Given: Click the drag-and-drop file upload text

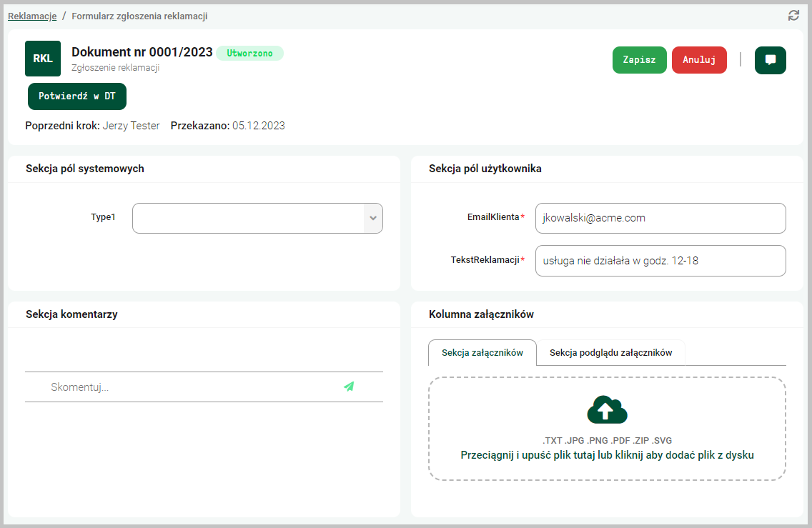Looking at the screenshot, I should point(607,455).
